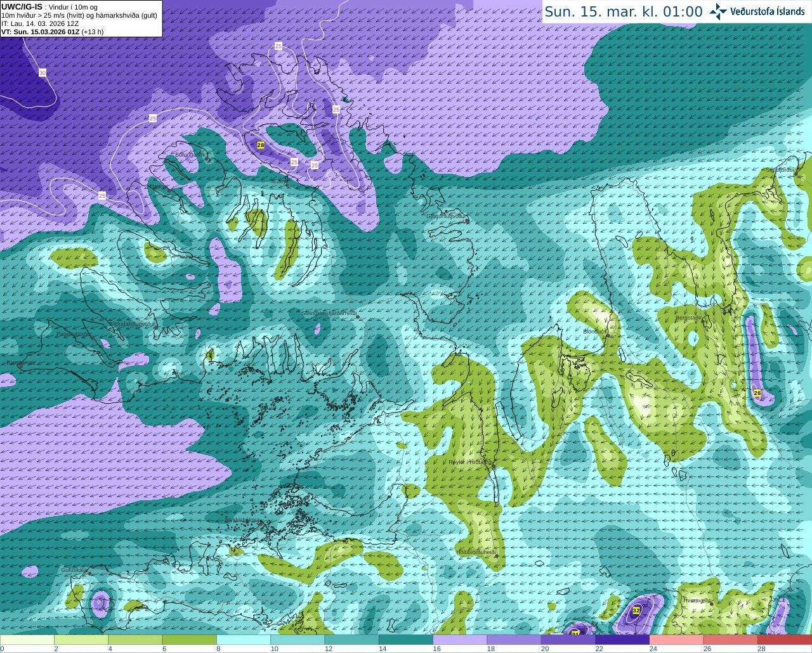Select the Steingrímsfjarðarheiði station label
The width and height of the screenshot is (812, 653).
328,313
